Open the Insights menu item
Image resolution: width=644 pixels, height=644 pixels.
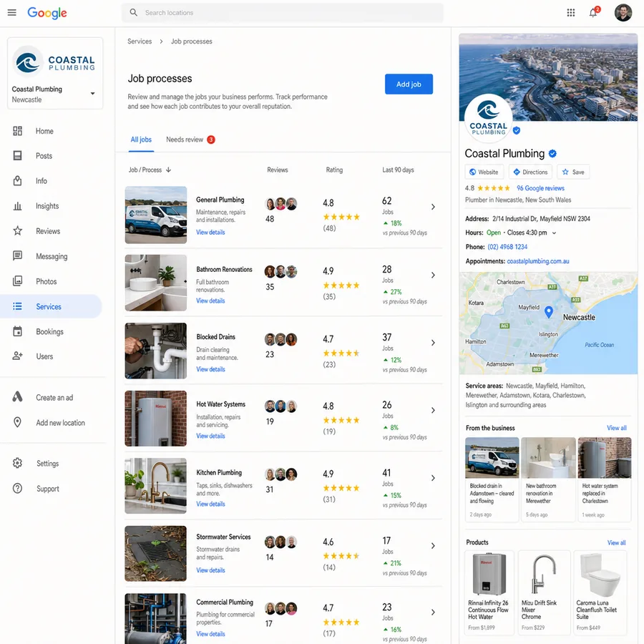point(51,206)
